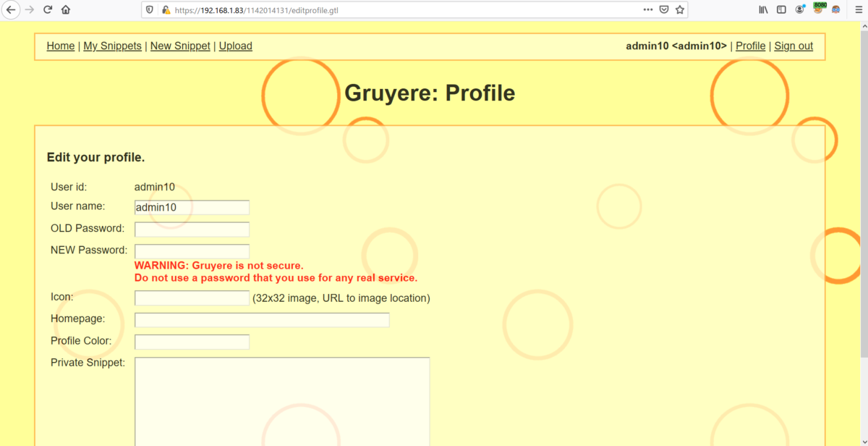This screenshot has height=446, width=868.
Task: Open page actions three-dot menu
Action: (648, 10)
